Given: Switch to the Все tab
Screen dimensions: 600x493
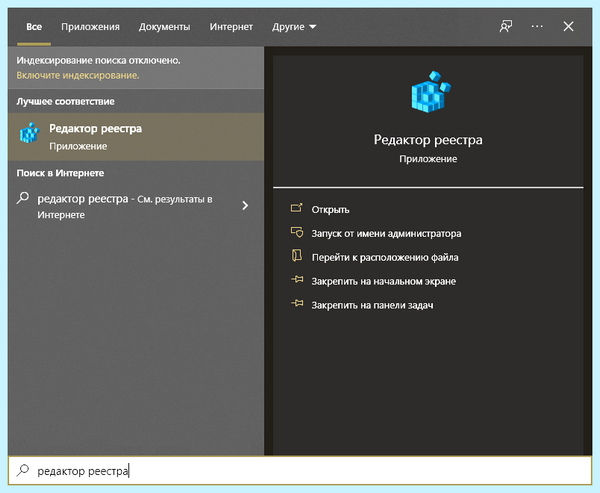Looking at the screenshot, I should click(34, 27).
